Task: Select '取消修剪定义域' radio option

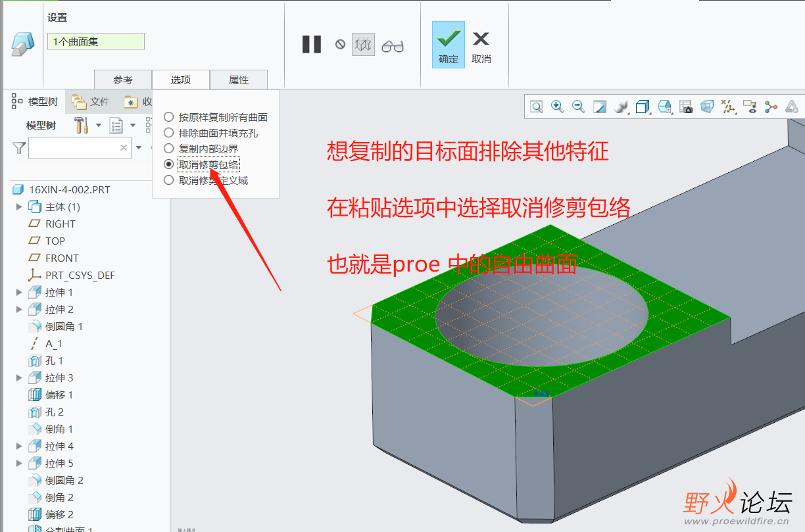Action: tap(169, 180)
